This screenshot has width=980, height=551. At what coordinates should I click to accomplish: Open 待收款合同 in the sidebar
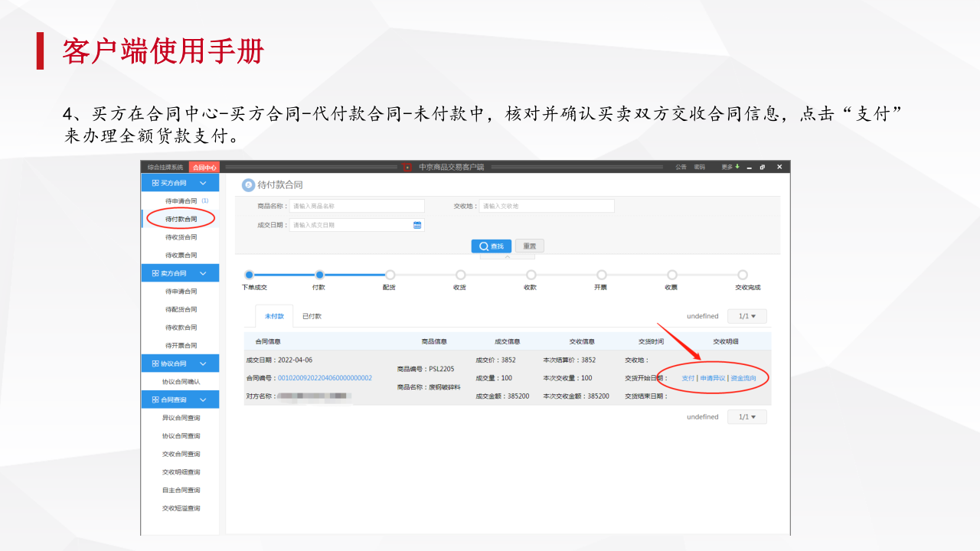click(181, 328)
